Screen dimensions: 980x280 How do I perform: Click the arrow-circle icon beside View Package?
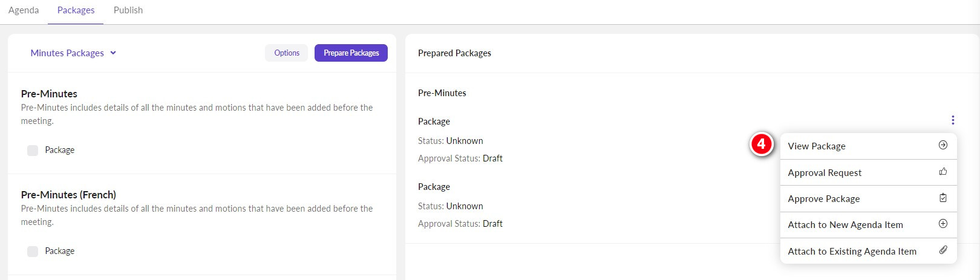(x=942, y=145)
